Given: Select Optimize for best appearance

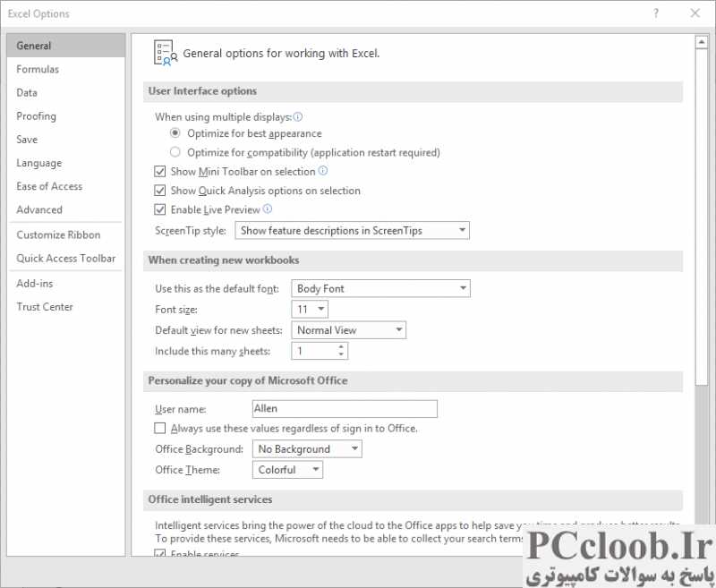Looking at the screenshot, I should pos(175,133).
